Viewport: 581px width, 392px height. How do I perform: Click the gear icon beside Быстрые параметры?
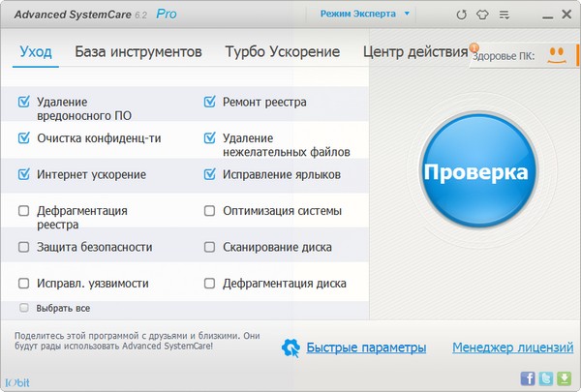tap(290, 347)
